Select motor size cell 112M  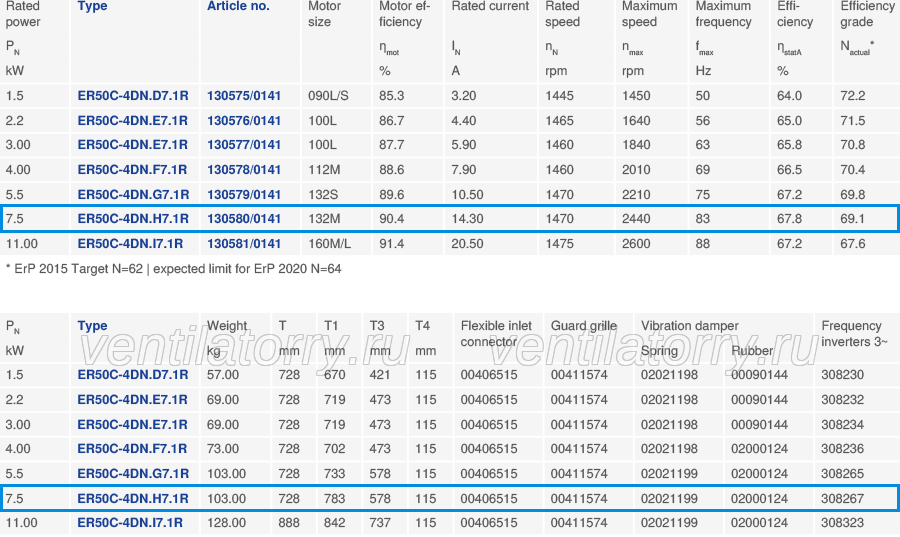click(324, 170)
